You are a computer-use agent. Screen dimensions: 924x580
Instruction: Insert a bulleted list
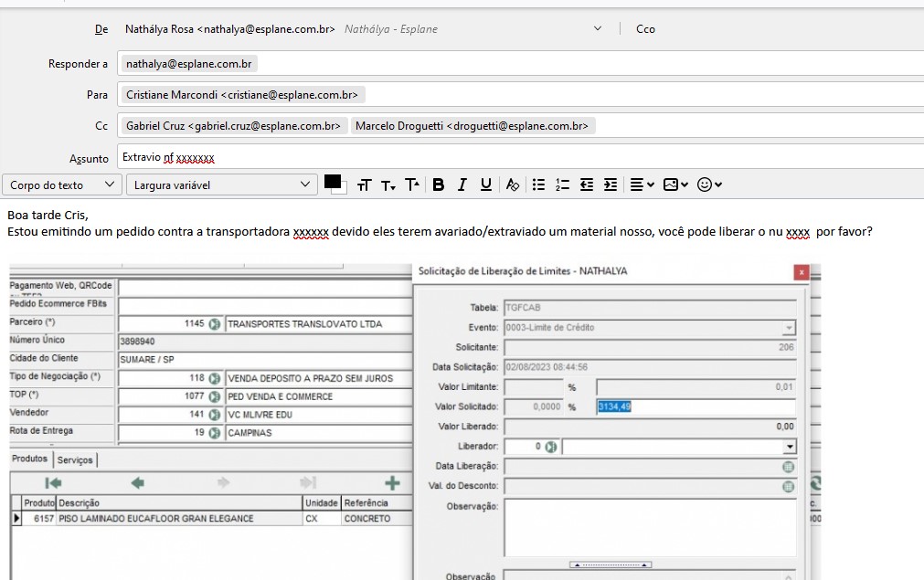(539, 185)
